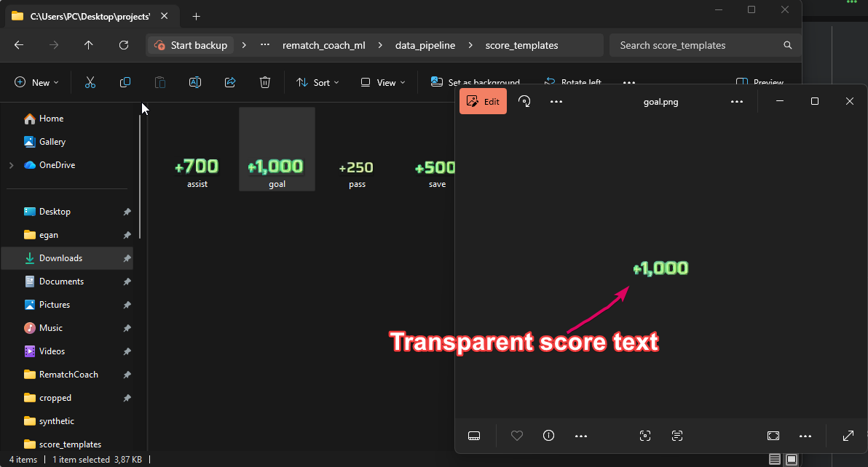The width and height of the screenshot is (868, 467).
Task: Mark goal.png as favorite with heart icon
Action: 517,436
